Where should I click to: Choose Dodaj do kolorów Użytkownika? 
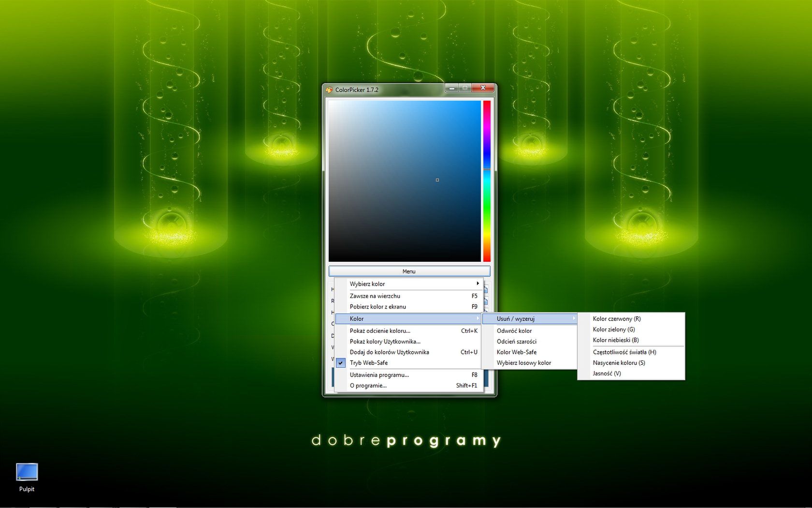(x=408, y=352)
